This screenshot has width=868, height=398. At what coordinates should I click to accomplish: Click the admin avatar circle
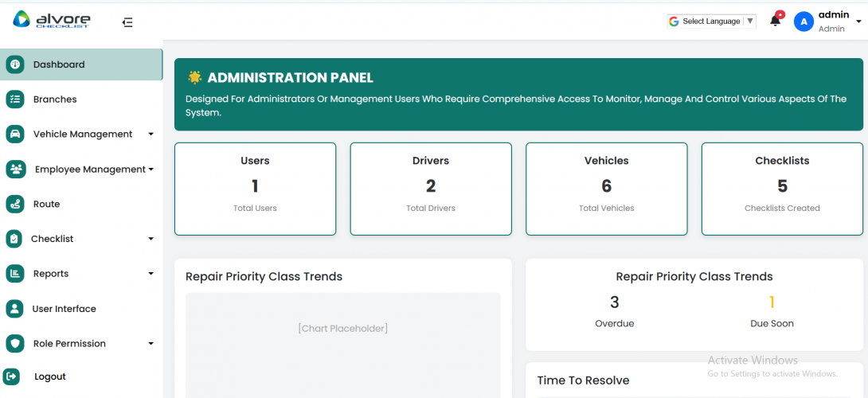[x=803, y=21]
